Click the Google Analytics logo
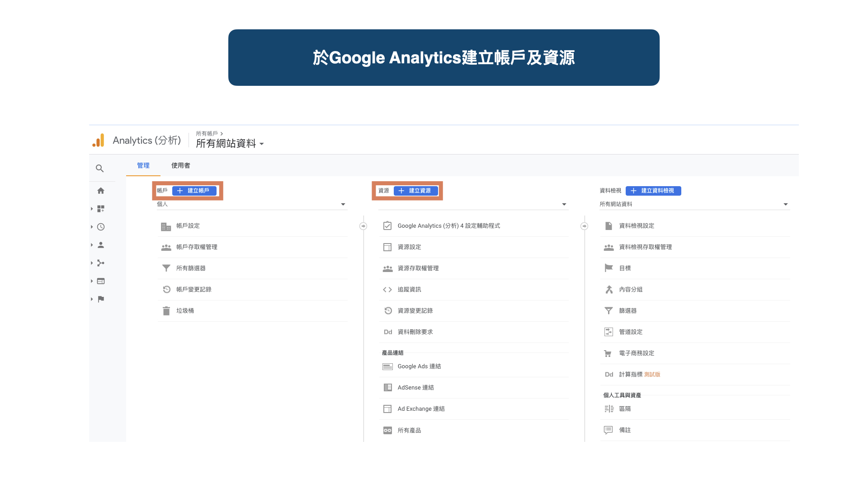 (x=98, y=141)
